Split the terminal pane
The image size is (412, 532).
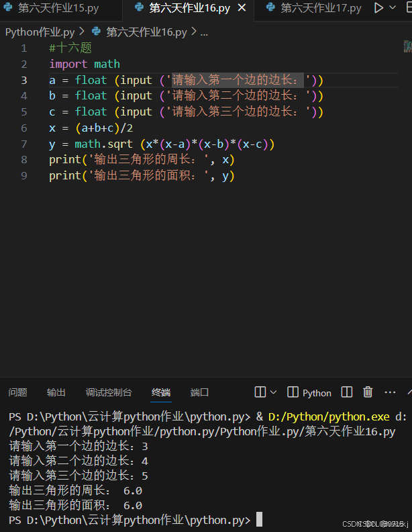click(347, 392)
